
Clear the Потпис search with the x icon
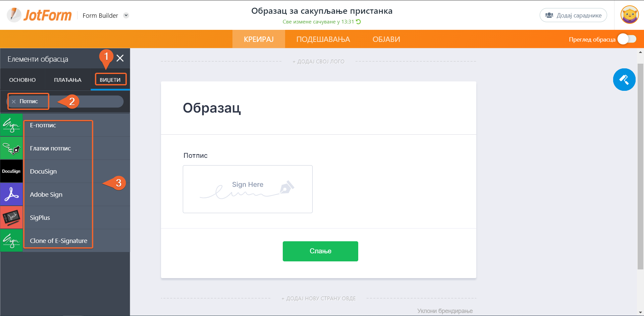tap(14, 102)
